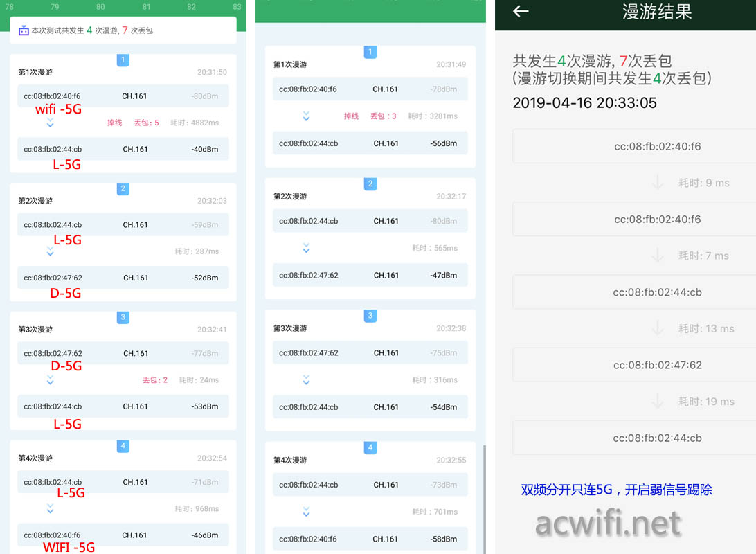Screen dimensions: 756x554
Task: Click the 第4次漫游 title with time 20:32:55
Action: tap(290, 461)
